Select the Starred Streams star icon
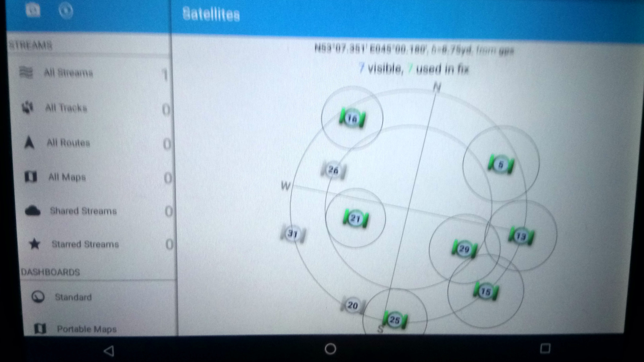Viewport: 644px width, 362px height. point(33,244)
